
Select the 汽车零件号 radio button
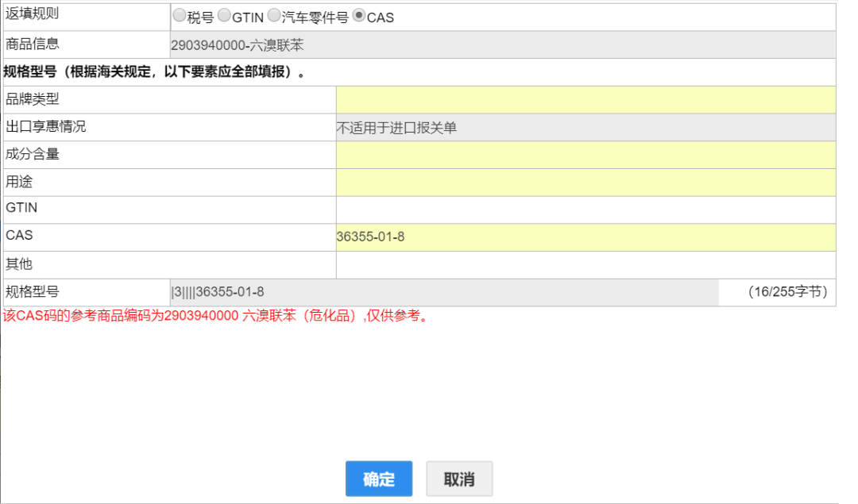pyautogui.click(x=273, y=15)
